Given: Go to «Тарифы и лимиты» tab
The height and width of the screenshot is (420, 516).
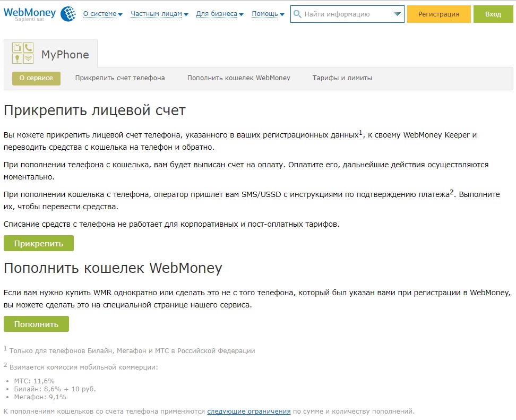Looking at the screenshot, I should (342, 78).
